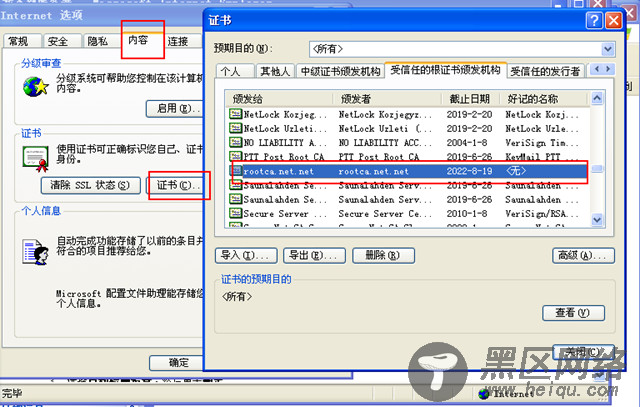Click the certificate icon of Secure Server row
The image size is (640, 407).
[236, 213]
